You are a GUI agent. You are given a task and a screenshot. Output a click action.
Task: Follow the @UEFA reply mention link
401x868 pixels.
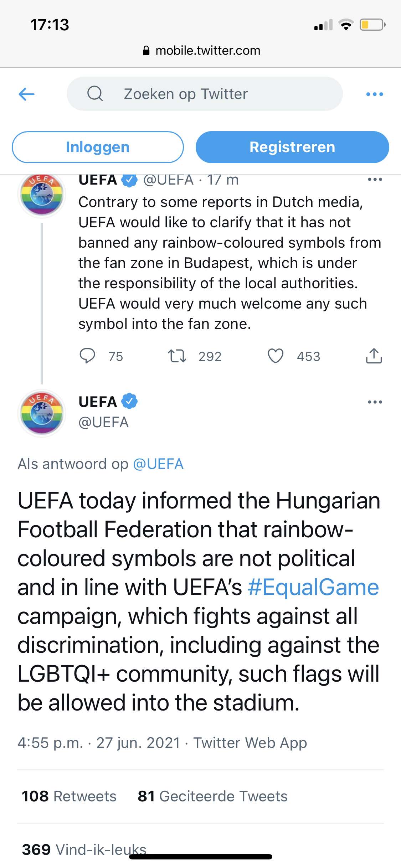(x=158, y=464)
